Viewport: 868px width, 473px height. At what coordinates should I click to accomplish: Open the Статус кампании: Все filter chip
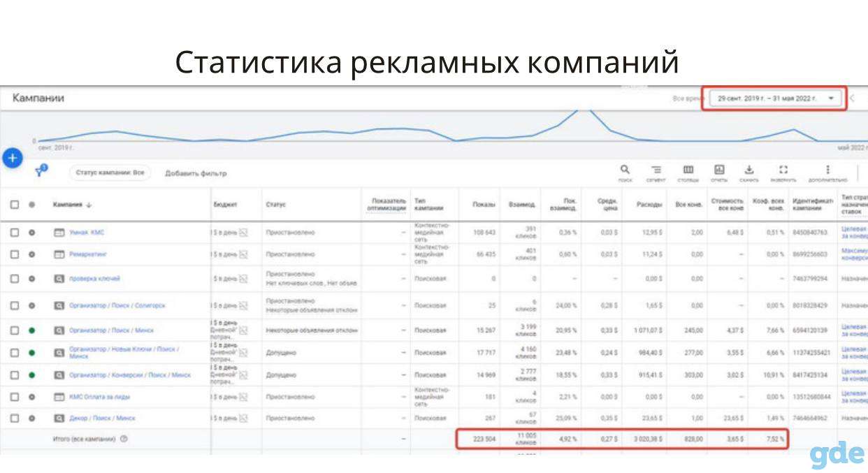coord(110,173)
